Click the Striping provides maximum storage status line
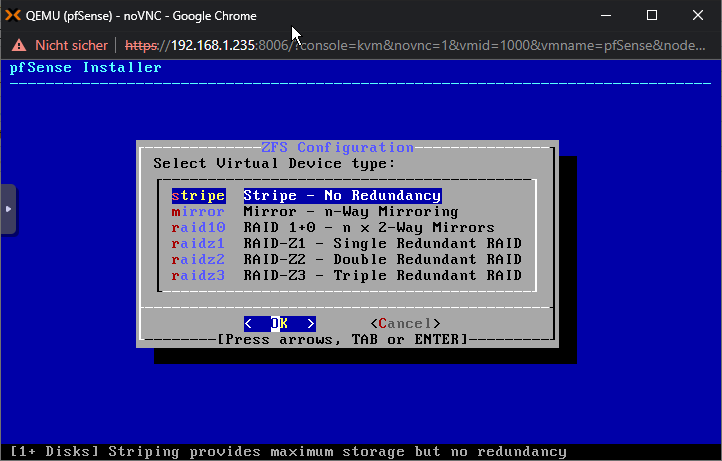Image resolution: width=722 pixels, height=461 pixels. pos(288,452)
